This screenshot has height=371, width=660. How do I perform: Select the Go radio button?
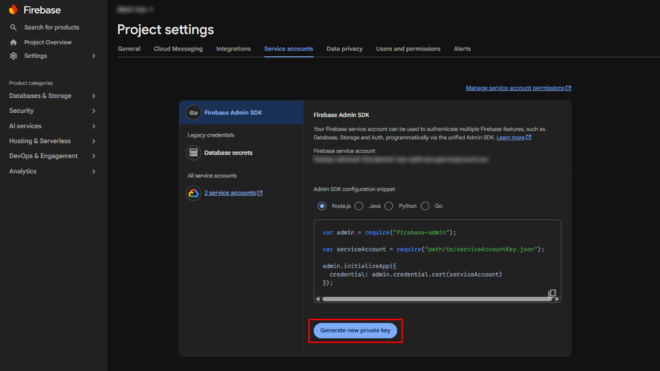(425, 206)
